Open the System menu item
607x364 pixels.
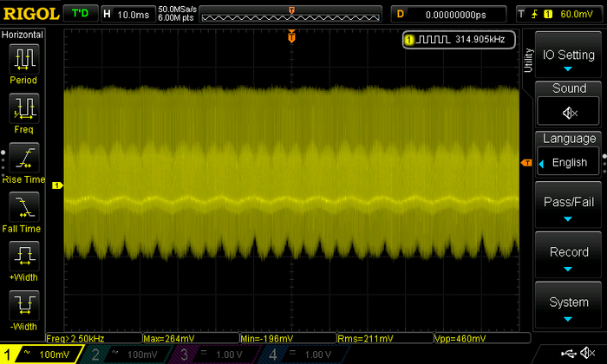click(x=569, y=308)
